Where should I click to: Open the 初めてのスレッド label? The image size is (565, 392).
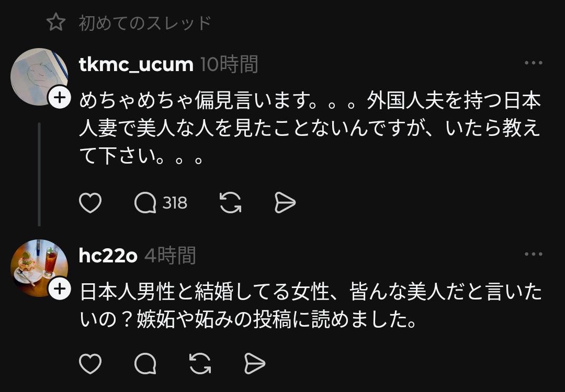(145, 23)
